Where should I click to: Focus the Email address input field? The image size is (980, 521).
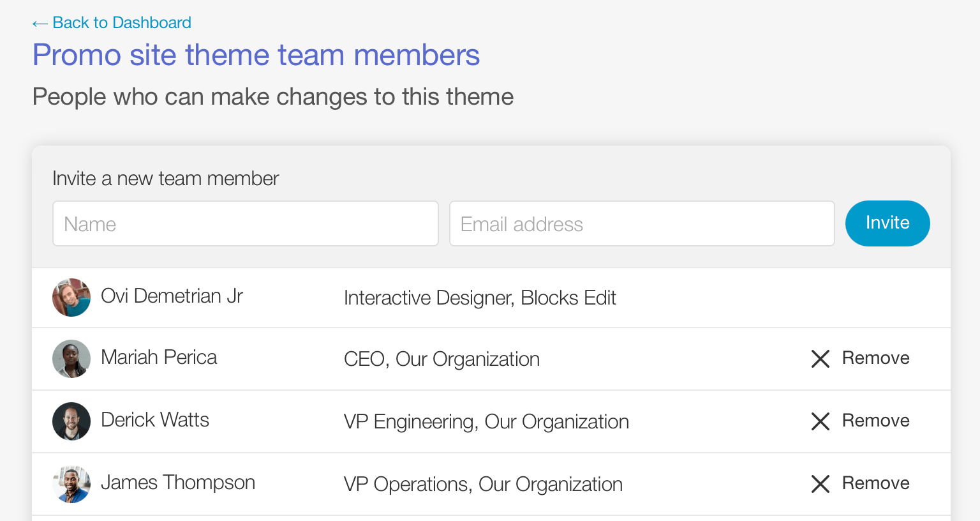coord(642,223)
